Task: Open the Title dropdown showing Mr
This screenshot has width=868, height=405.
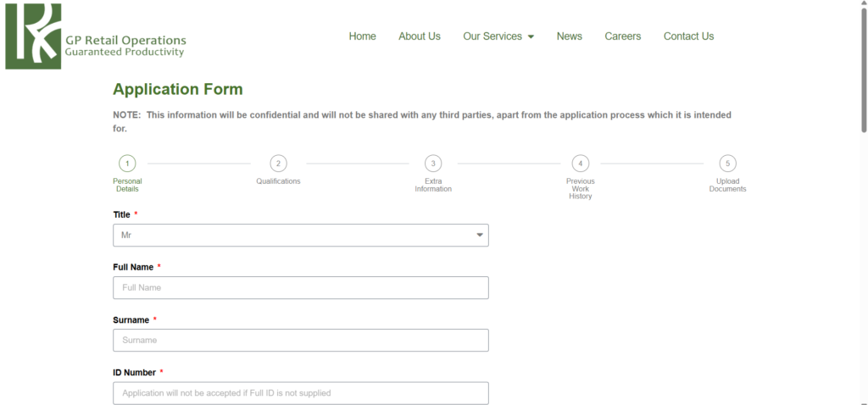Action: tap(300, 235)
